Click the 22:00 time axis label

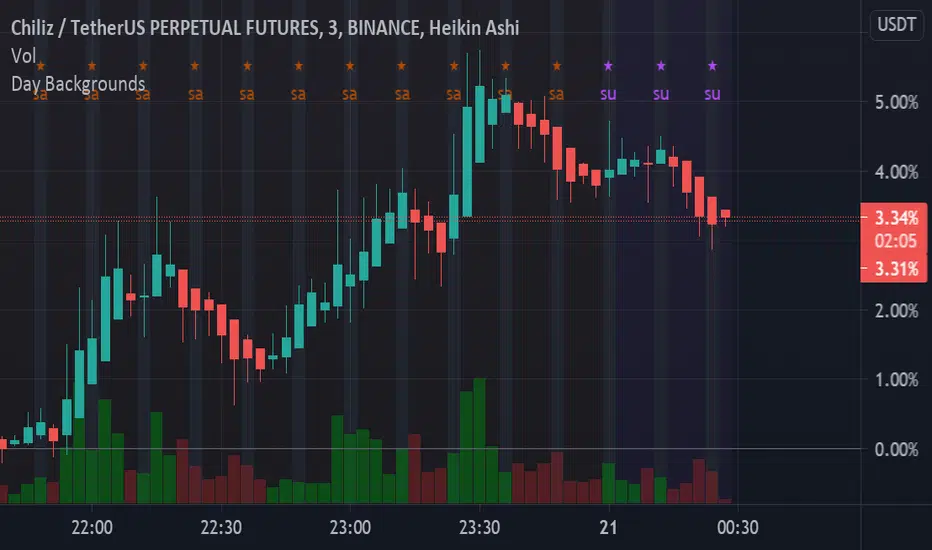92,527
